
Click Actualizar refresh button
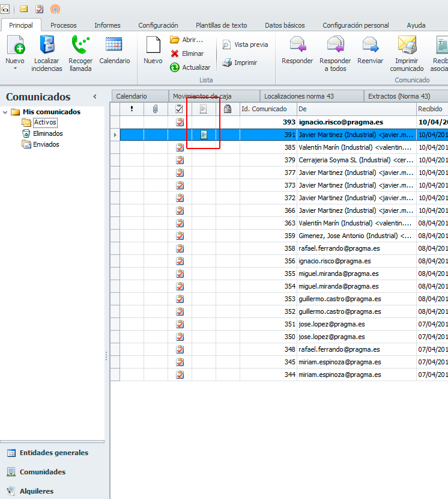point(190,67)
